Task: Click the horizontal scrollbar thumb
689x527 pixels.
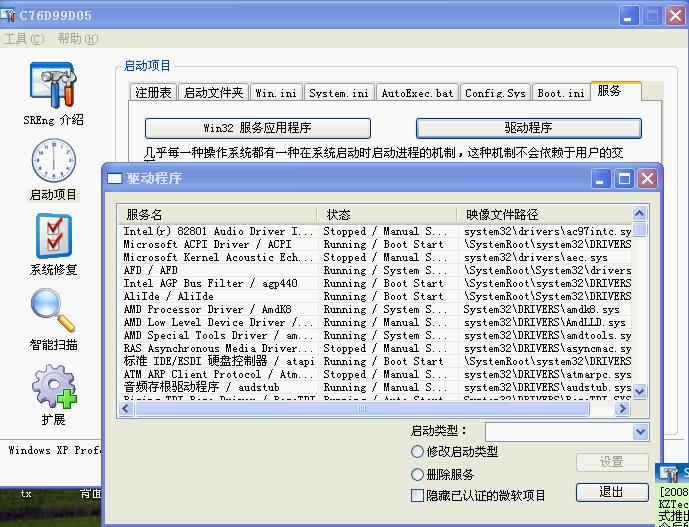Action: (x=362, y=409)
